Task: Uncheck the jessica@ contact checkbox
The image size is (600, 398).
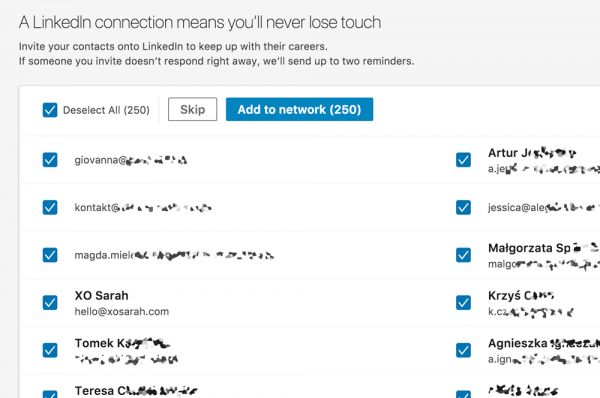Action: click(x=463, y=207)
